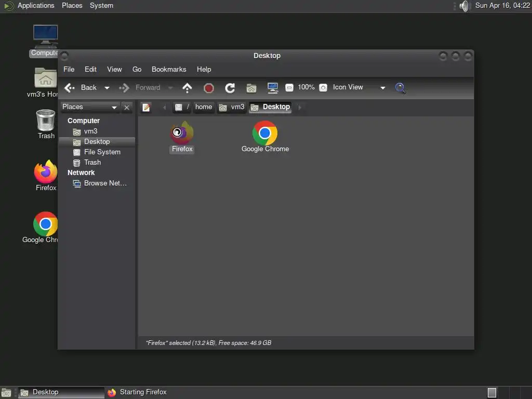Toggle the text location entry button
Screen dimensions: 532x399
click(146, 108)
